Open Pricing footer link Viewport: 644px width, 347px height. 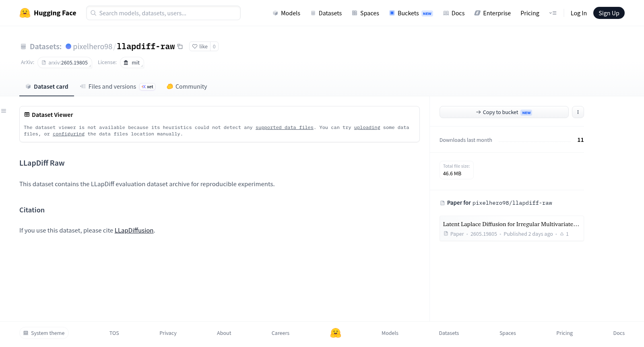564,333
